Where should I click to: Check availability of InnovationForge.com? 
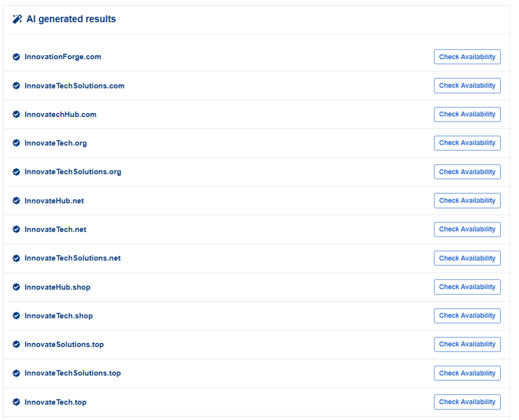[467, 57]
